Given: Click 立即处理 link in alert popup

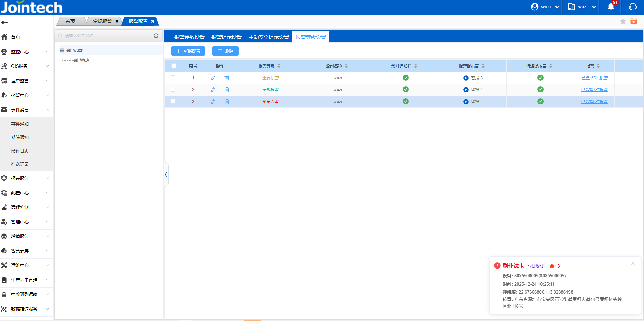Looking at the screenshot, I should click(x=537, y=266).
